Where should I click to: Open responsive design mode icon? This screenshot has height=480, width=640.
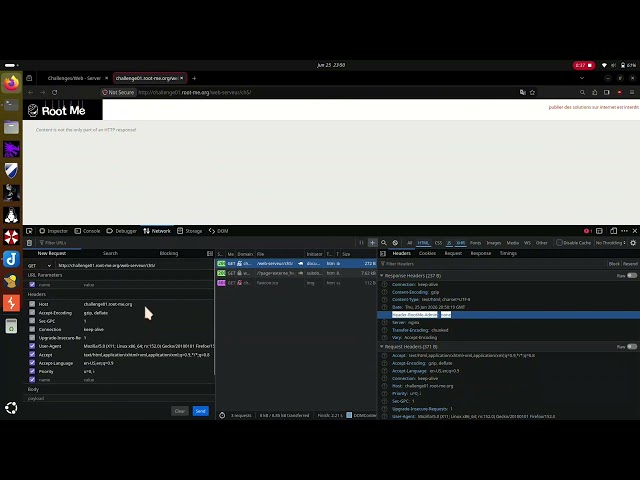tap(613, 231)
